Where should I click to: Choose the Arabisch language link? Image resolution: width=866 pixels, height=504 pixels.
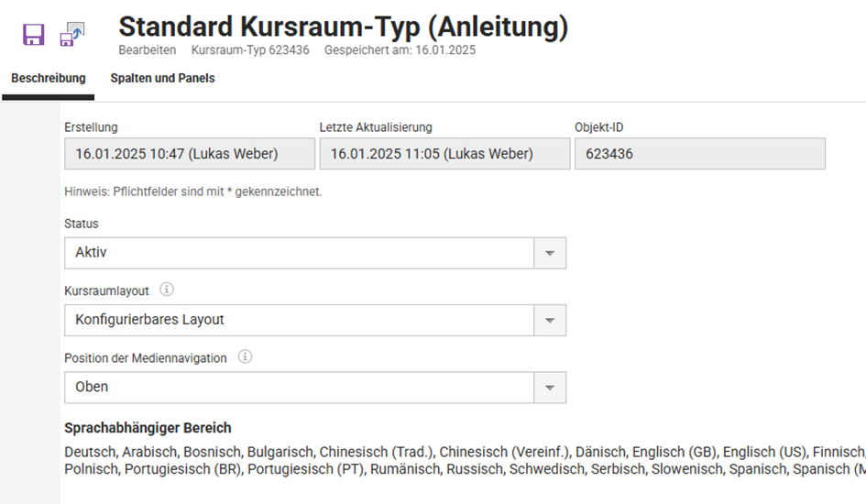149,452
